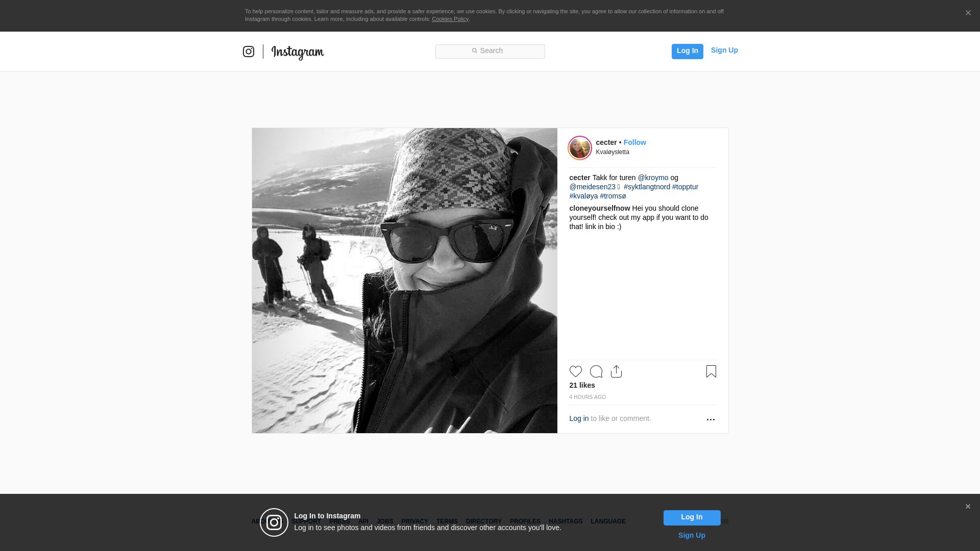Open more options three-dot menu

(710, 419)
